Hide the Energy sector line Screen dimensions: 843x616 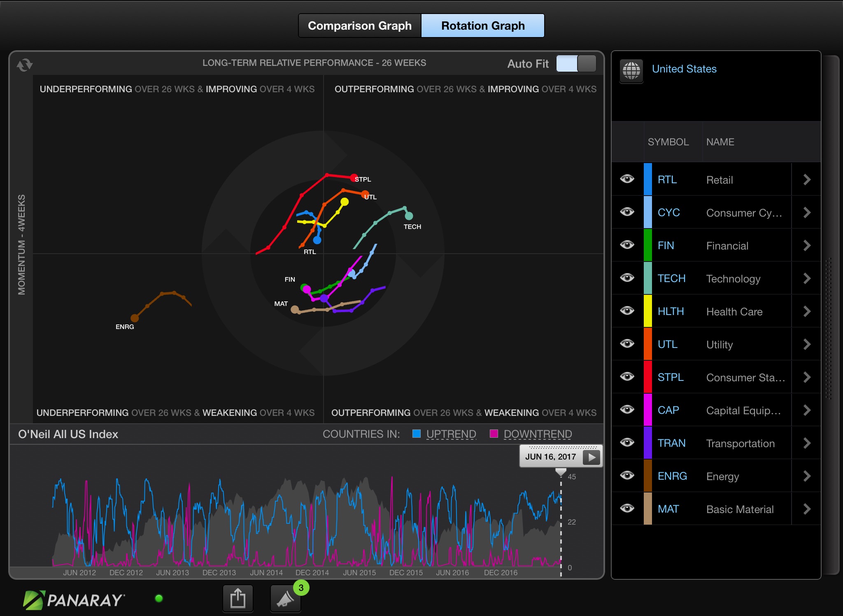627,476
